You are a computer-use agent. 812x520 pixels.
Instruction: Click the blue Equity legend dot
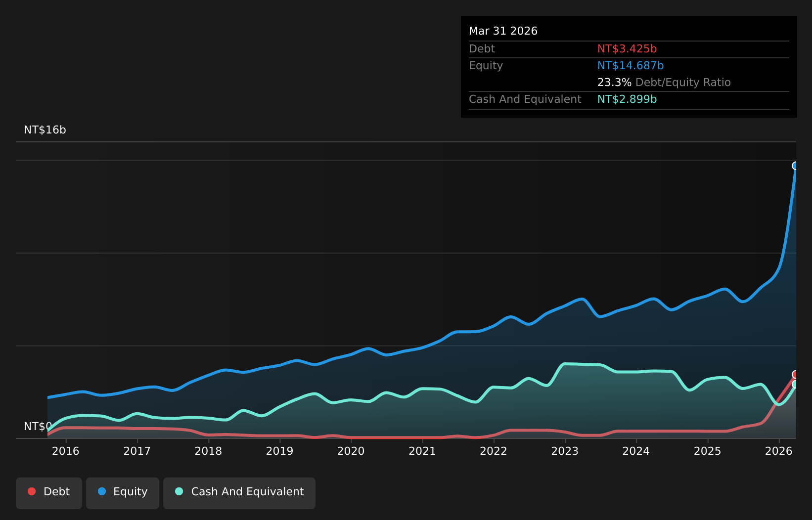tap(102, 491)
